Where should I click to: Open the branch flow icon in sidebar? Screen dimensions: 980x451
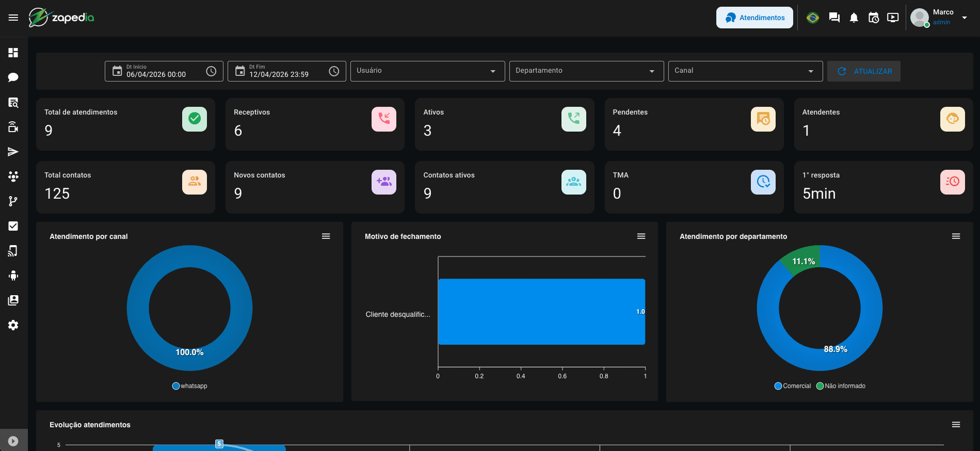pos(13,201)
